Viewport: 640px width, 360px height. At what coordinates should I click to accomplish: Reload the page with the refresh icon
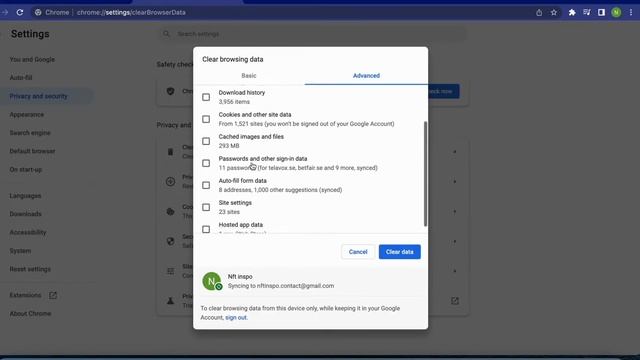[20, 13]
